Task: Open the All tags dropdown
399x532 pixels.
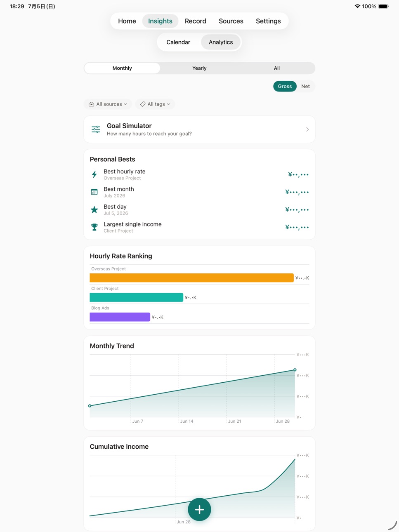Action: [155, 104]
